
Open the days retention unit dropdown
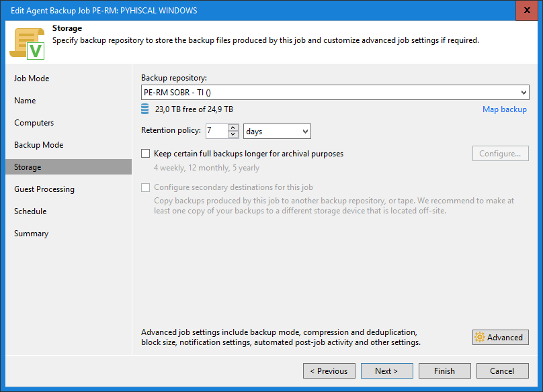point(277,132)
